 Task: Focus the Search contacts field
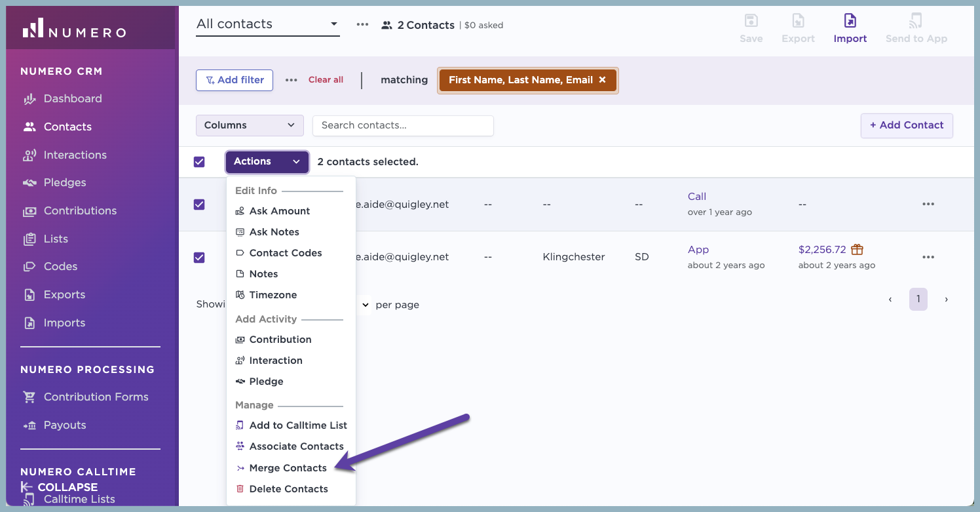(x=403, y=125)
